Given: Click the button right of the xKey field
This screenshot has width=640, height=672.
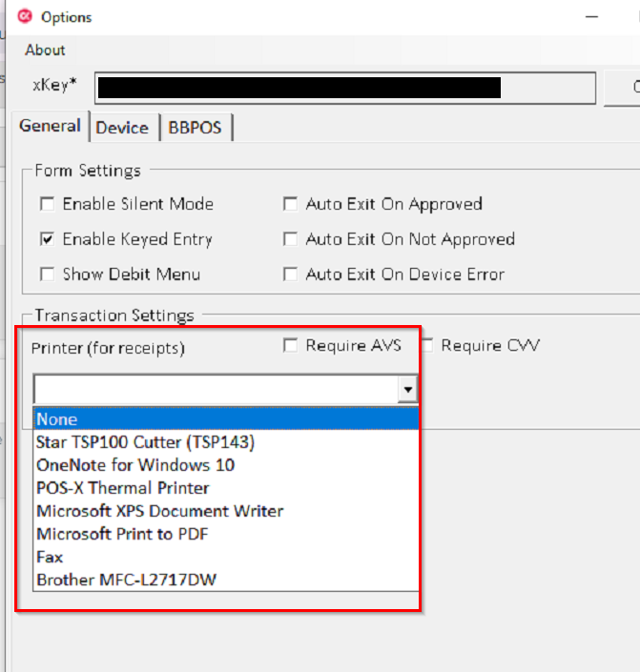Looking at the screenshot, I should point(622,88).
